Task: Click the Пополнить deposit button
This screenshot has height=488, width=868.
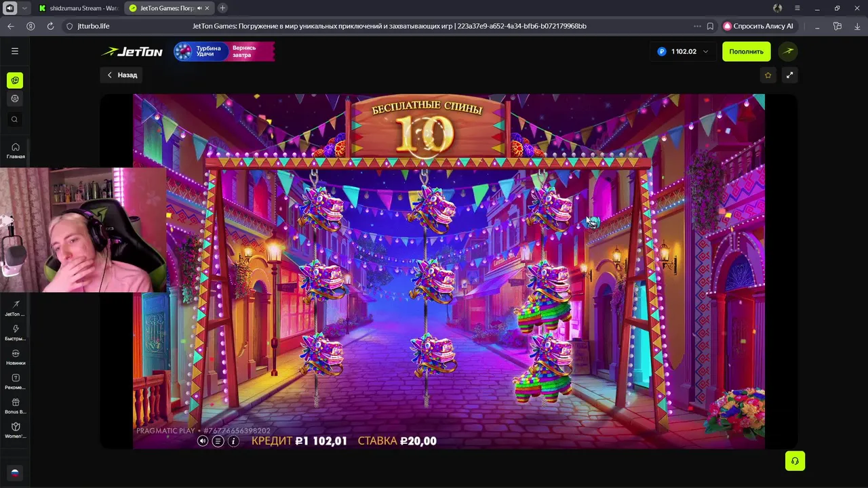Action: (x=746, y=52)
